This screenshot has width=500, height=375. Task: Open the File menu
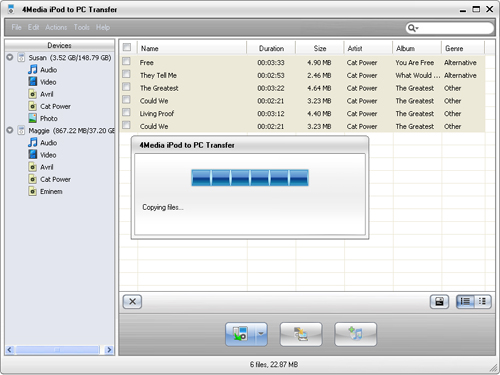click(16, 27)
